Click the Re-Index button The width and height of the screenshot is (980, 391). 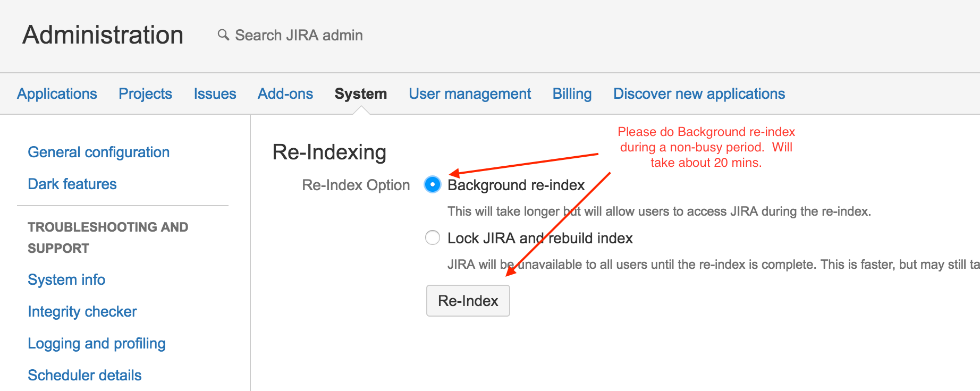point(468,301)
